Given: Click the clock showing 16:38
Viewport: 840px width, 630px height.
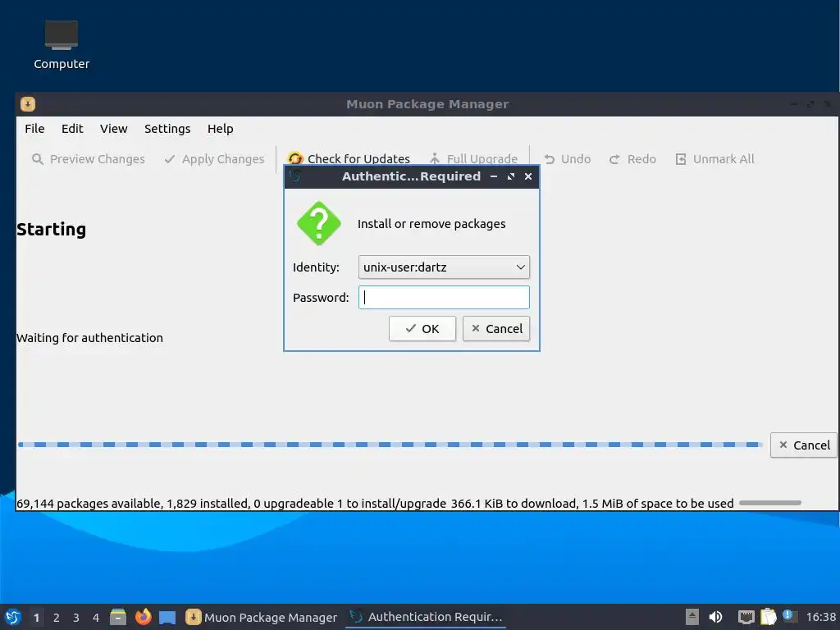Looking at the screenshot, I should (x=820, y=617).
